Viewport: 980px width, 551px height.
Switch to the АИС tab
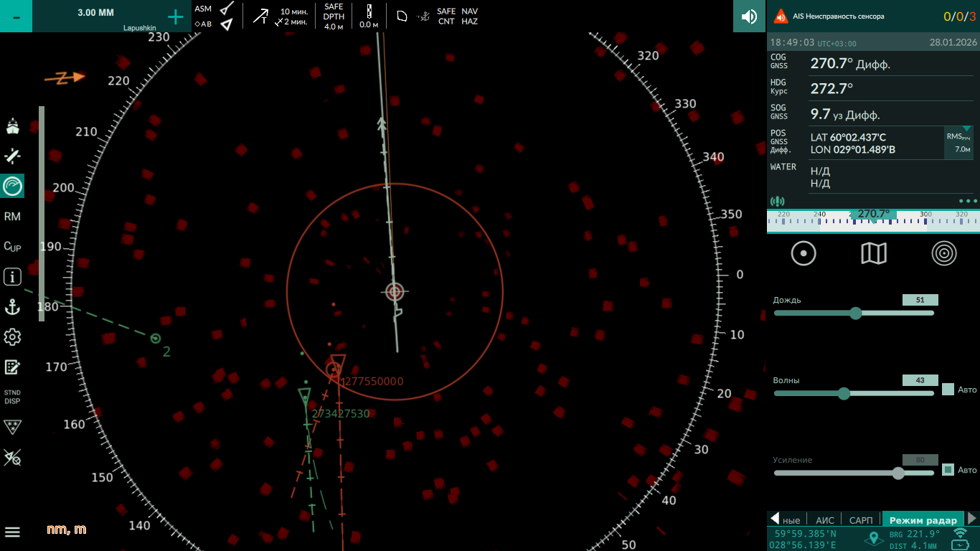pos(825,520)
